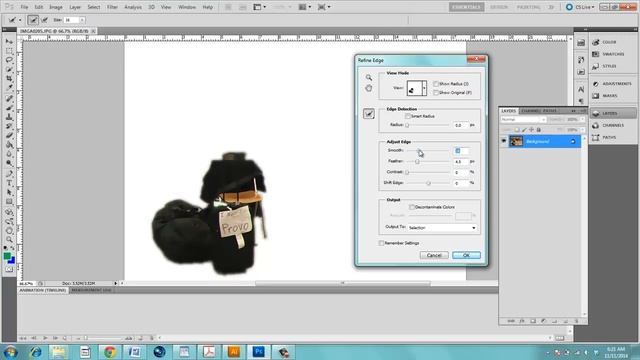
Task: Click the Painting workspace button
Action: [x=529, y=7]
